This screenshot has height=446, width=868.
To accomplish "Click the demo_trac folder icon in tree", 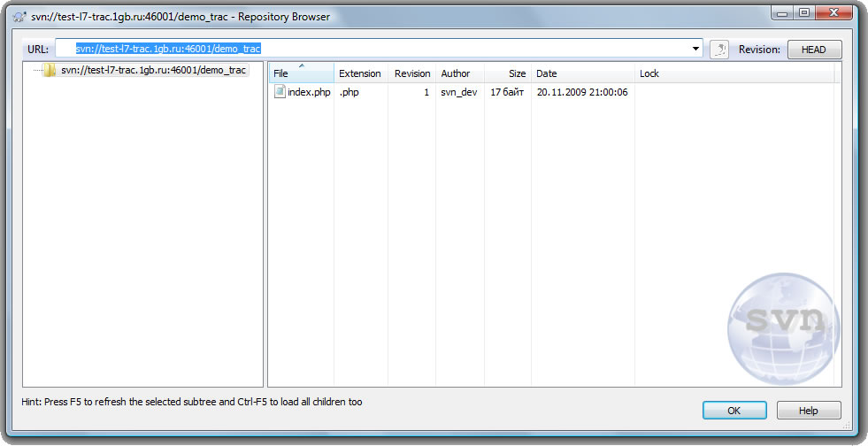I will pos(50,71).
